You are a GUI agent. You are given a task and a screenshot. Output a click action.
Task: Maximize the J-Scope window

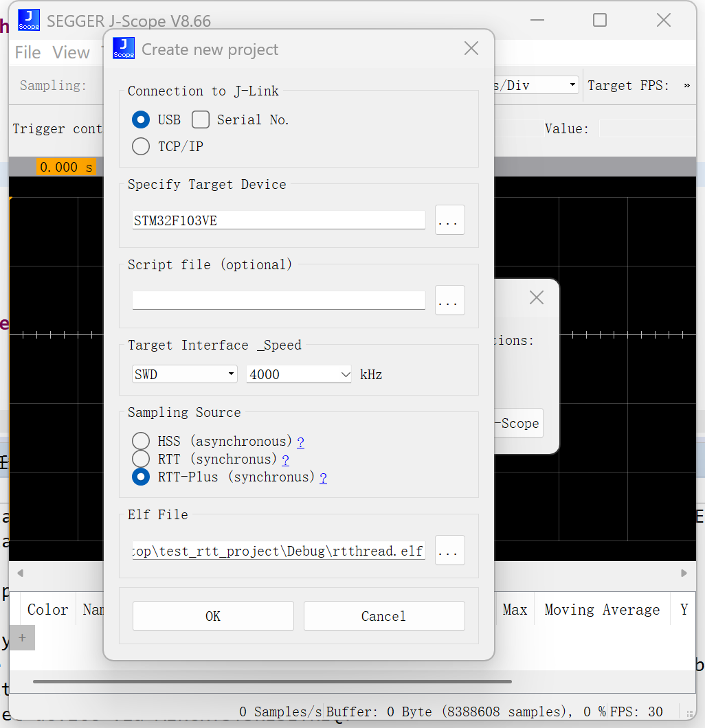pos(600,20)
